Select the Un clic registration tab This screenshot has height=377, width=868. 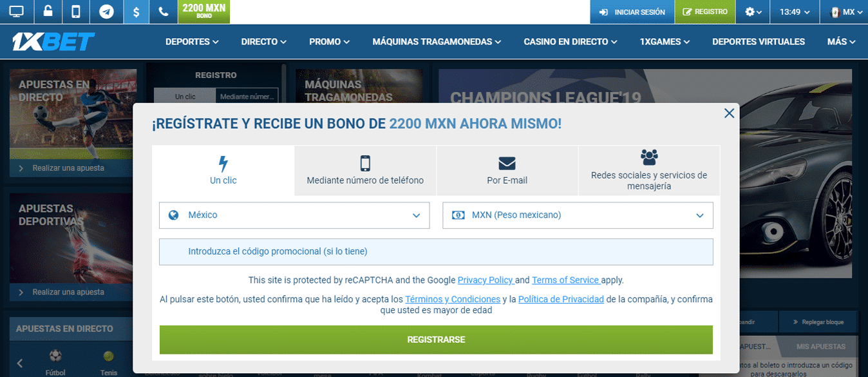tap(223, 171)
